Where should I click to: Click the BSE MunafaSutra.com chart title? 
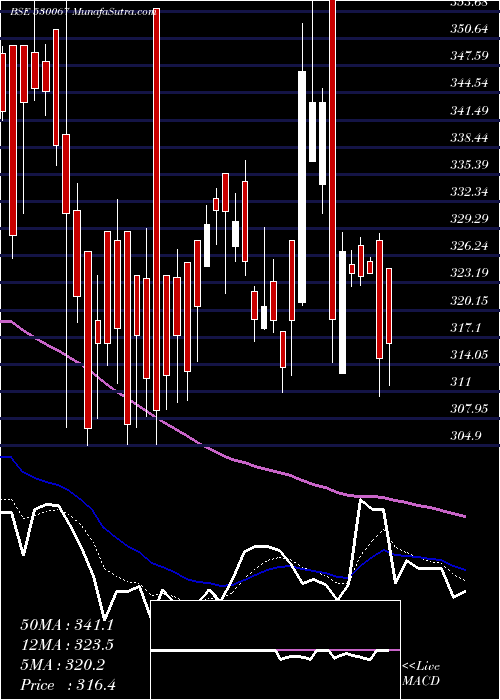[x=83, y=12]
